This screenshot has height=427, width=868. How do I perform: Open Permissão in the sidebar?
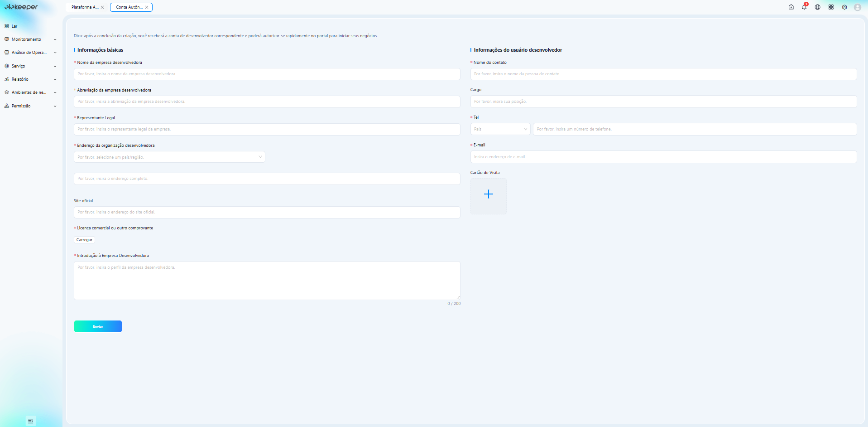(21, 106)
